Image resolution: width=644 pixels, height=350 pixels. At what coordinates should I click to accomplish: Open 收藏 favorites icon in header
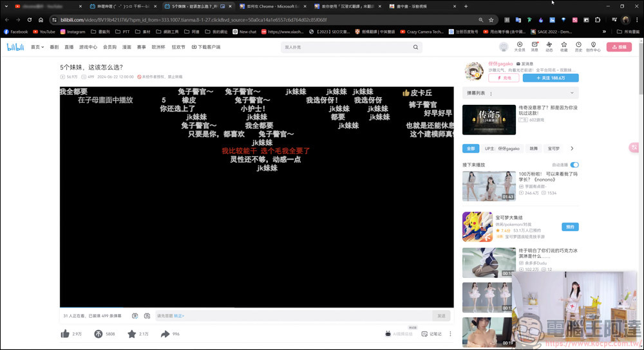click(564, 47)
